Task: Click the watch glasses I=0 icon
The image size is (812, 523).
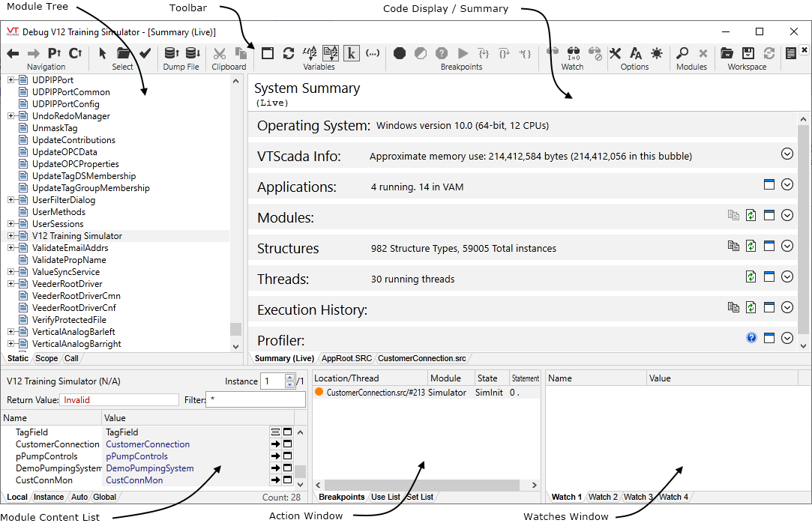Action: coord(574,53)
